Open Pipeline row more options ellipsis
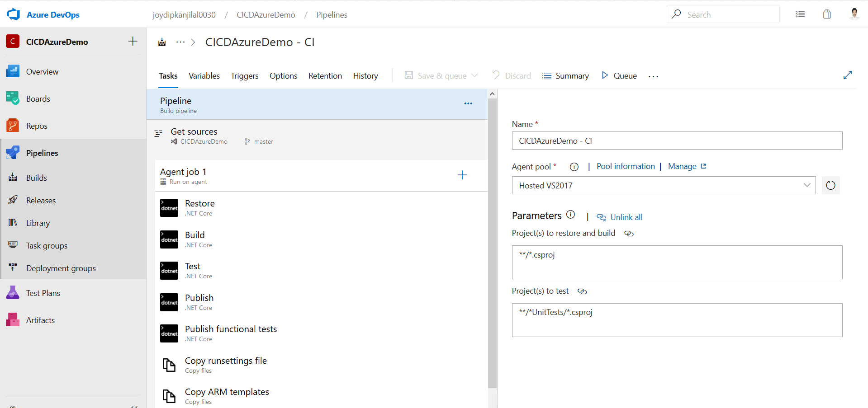Viewport: 868px width, 408px height. pyautogui.click(x=468, y=103)
